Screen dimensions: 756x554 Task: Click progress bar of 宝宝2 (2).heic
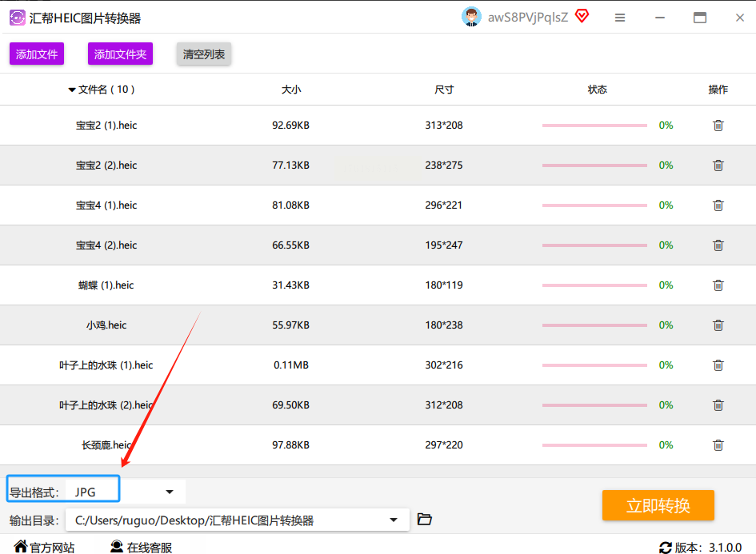coord(594,165)
